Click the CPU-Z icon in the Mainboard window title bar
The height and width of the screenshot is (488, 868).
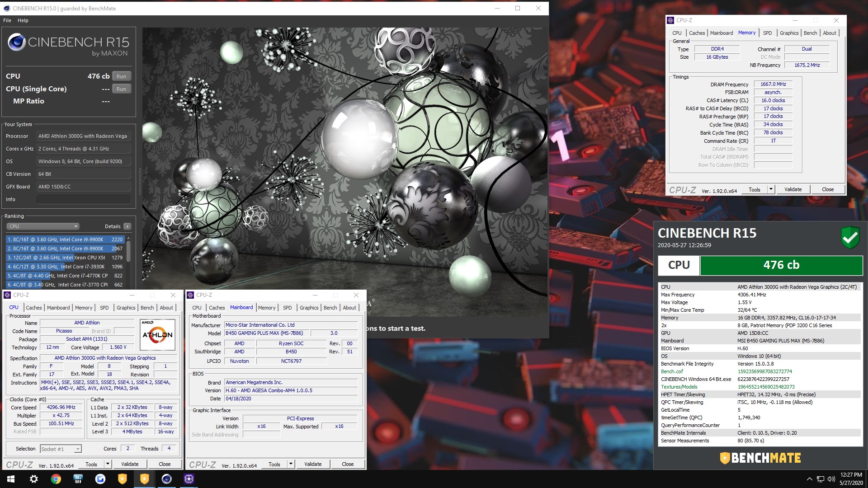tap(190, 295)
